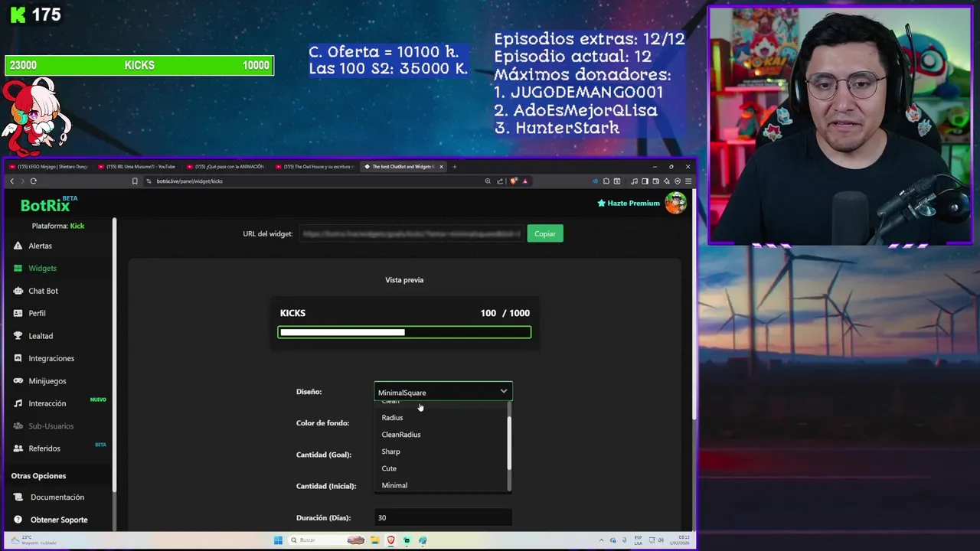Toggle the browser sidebar panel icon
The width and height of the screenshot is (980, 551).
[645, 181]
